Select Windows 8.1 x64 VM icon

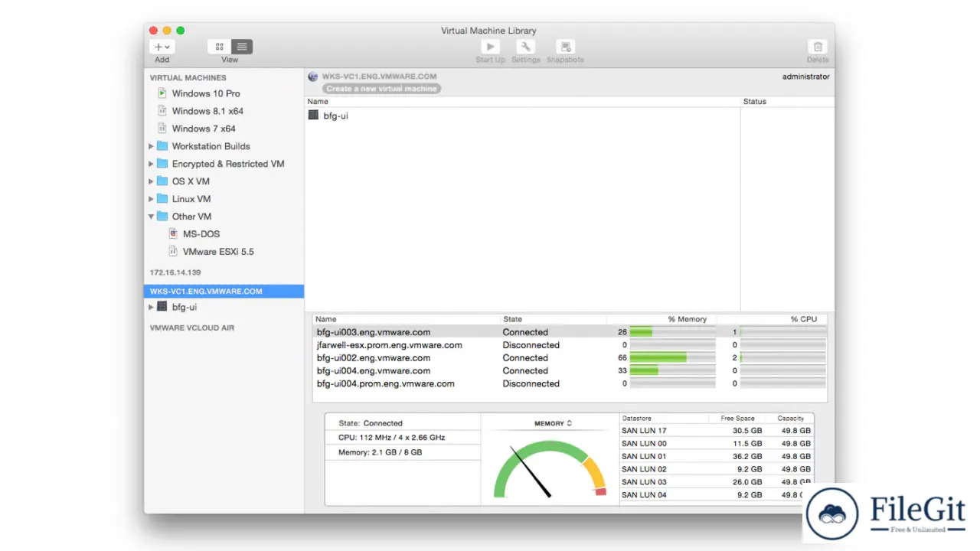[x=162, y=111]
